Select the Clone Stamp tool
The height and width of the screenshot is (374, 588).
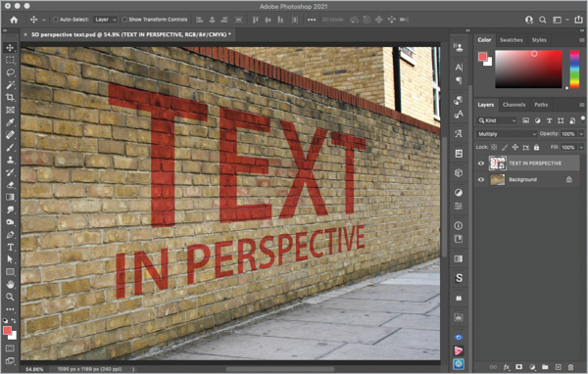10,160
